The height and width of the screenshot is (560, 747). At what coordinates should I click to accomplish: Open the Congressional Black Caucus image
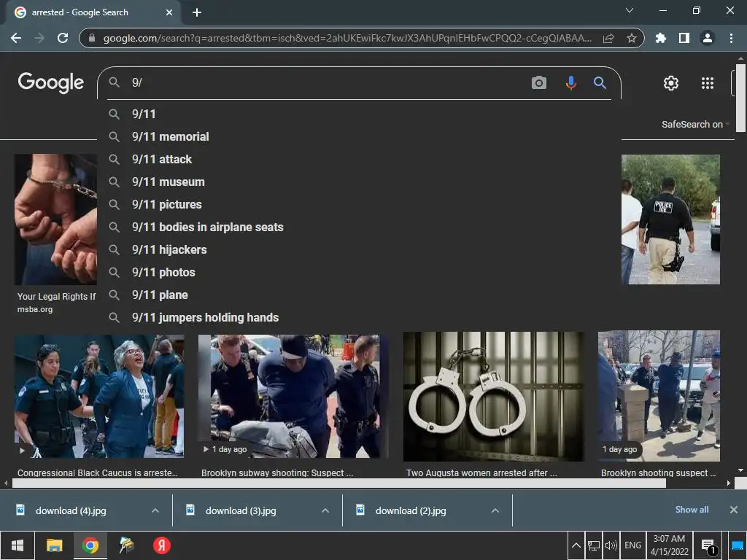[99, 396]
